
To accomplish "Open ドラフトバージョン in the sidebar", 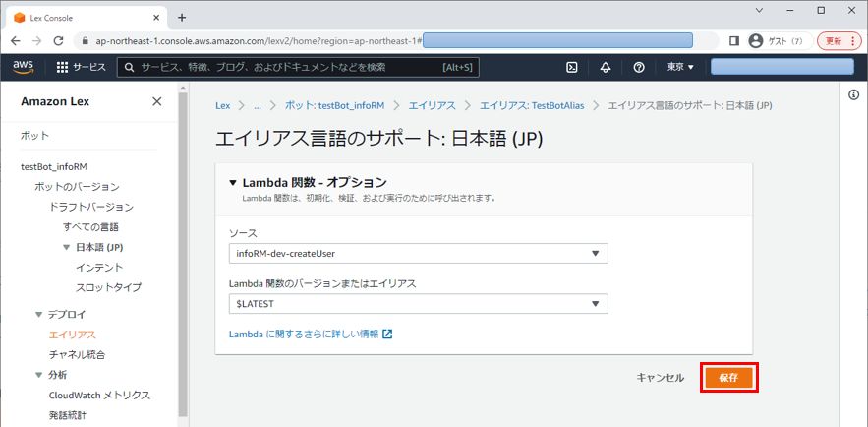I will coord(91,207).
